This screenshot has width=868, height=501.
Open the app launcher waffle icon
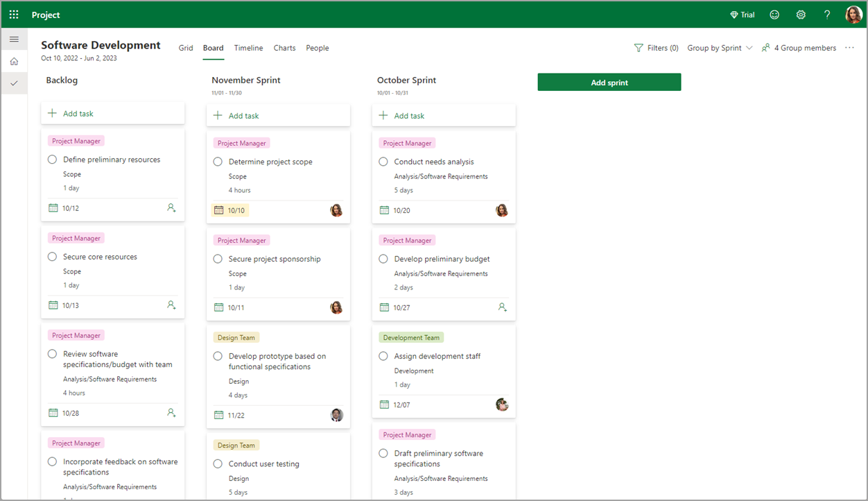14,15
